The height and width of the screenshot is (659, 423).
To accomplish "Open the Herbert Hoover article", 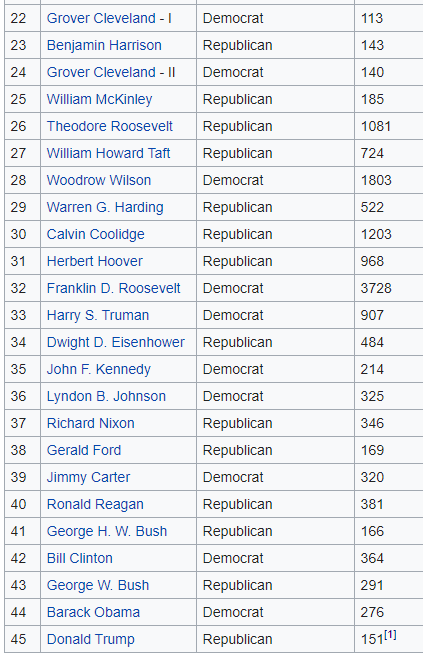I will pos(95,261).
